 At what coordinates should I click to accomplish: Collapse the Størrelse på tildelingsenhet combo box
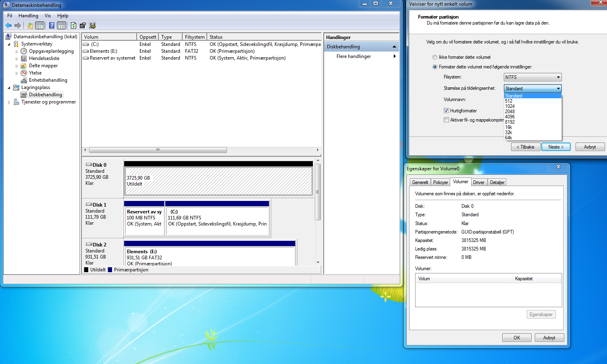coord(532,88)
